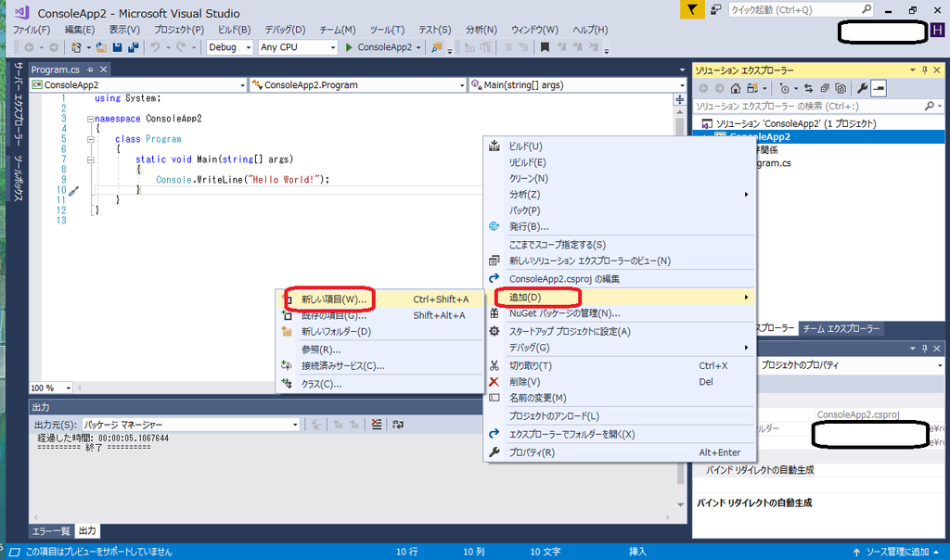Screen dimensions: 950x560
Task: Choose ビルド(U) in the context menu
Action: pos(619,146)
